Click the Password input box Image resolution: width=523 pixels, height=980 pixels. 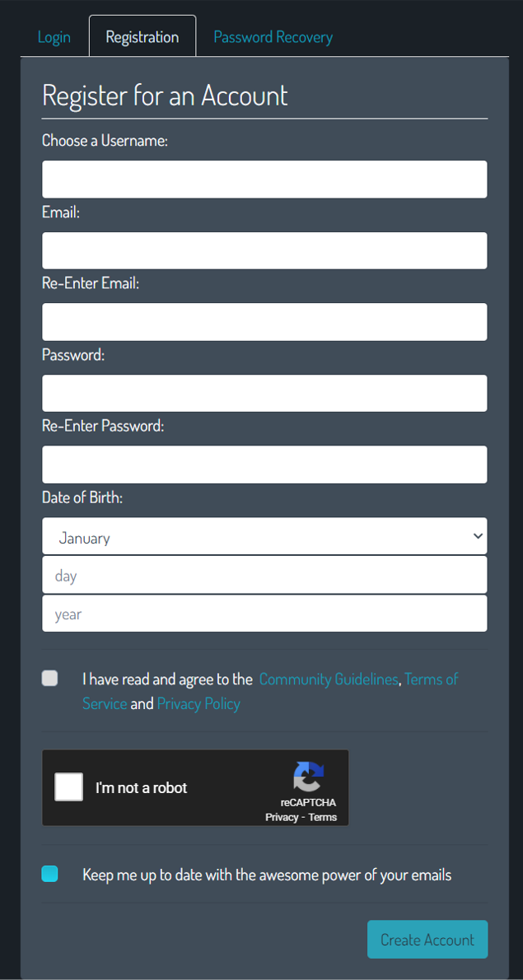pyautogui.click(x=264, y=394)
